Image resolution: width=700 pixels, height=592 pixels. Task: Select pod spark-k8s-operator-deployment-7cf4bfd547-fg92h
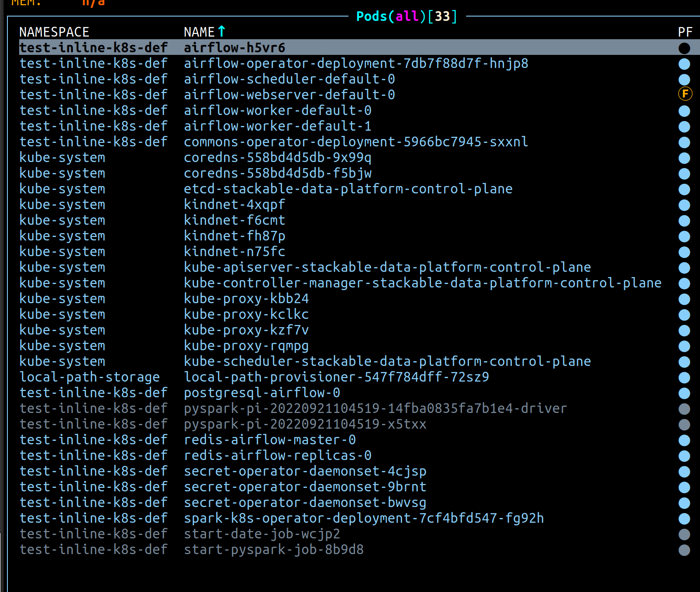pos(364,518)
